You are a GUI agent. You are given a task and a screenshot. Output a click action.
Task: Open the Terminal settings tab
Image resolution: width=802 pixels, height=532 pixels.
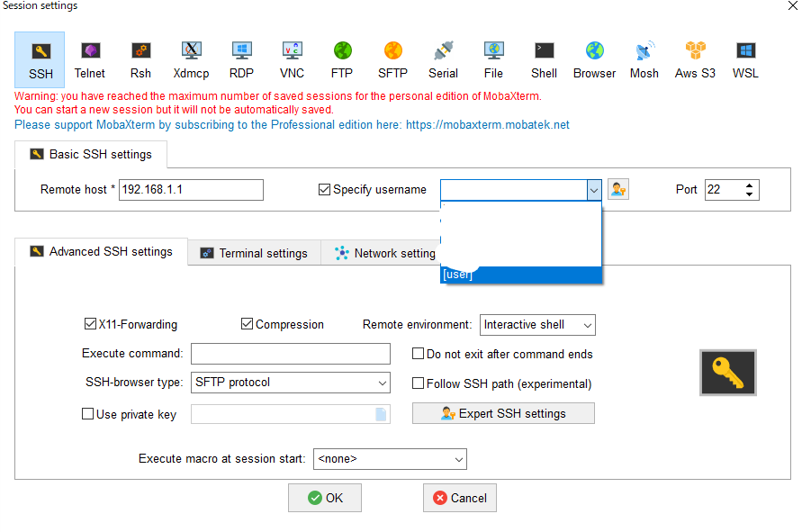(254, 253)
